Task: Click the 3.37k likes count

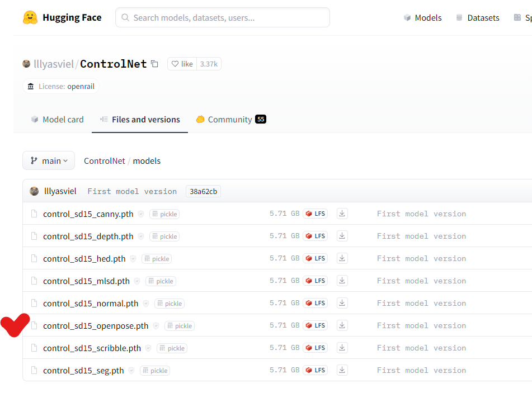Action: pyautogui.click(x=209, y=64)
